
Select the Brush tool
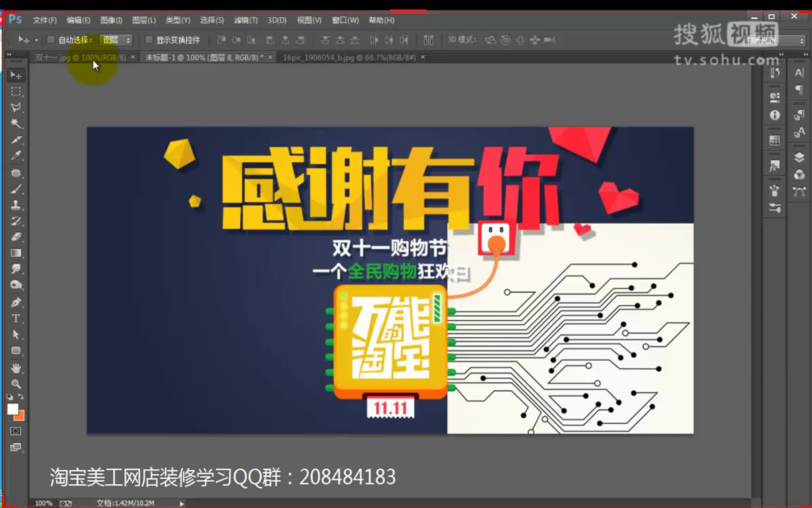point(16,189)
